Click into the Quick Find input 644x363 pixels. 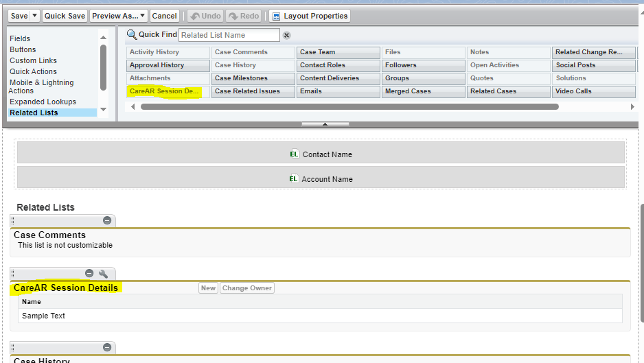coord(229,35)
